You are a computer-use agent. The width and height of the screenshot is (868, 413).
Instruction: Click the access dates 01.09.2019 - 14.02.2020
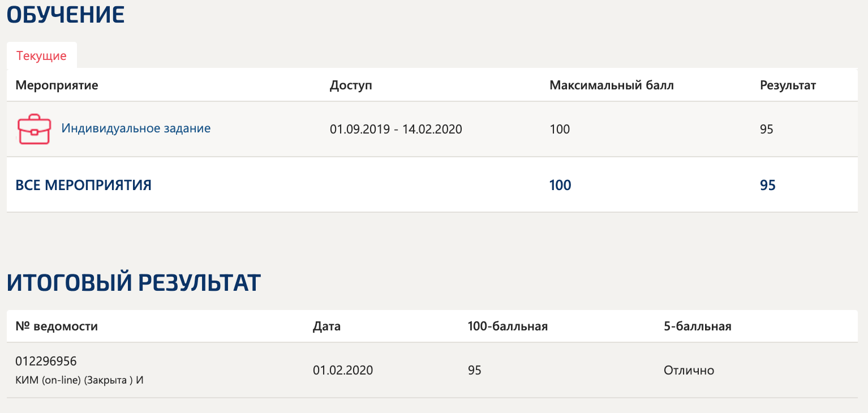click(396, 130)
